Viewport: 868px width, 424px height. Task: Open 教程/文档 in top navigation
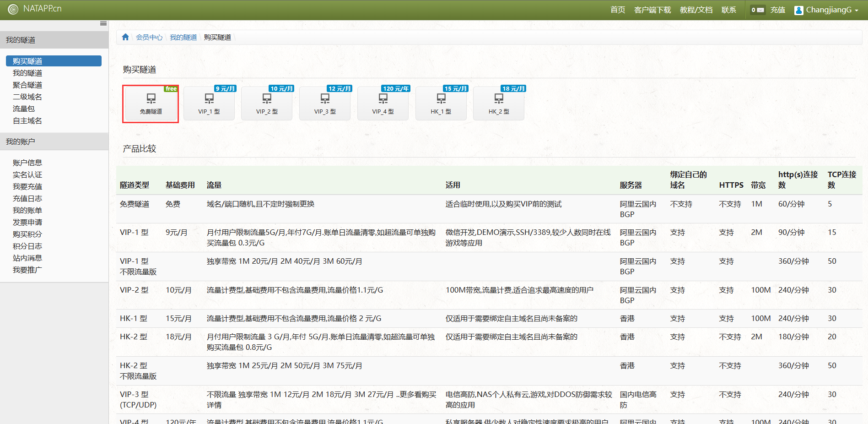click(x=696, y=10)
